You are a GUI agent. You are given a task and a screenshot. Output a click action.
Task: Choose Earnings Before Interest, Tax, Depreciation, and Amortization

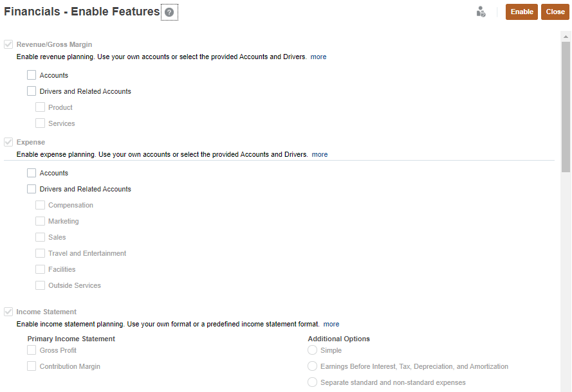[x=312, y=366]
